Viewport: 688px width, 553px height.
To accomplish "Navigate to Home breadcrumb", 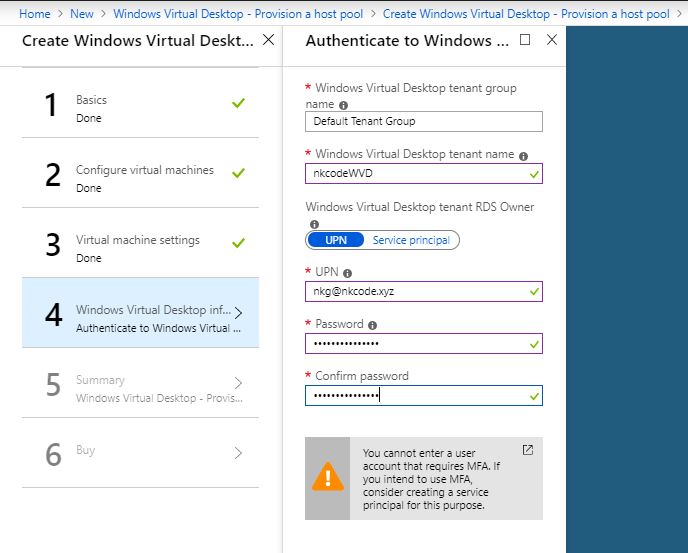I will click(x=35, y=14).
